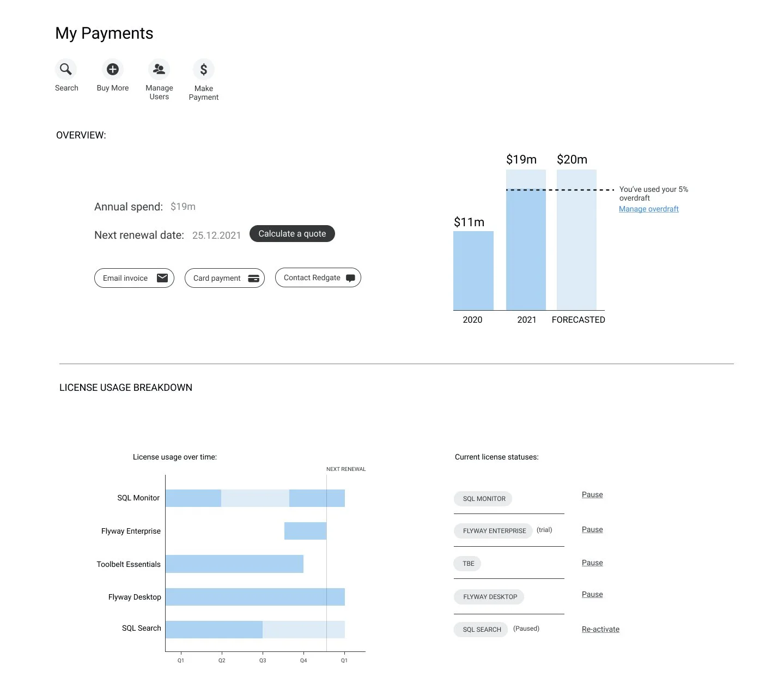Click the Search magnifier icon

point(66,69)
